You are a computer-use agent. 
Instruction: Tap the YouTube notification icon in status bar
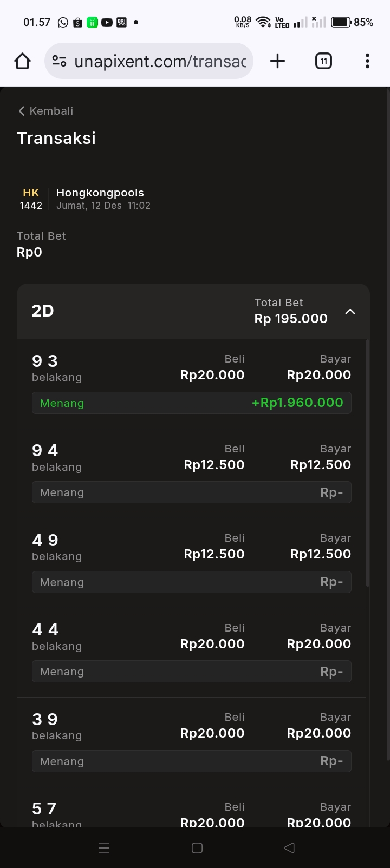pyautogui.click(x=107, y=22)
